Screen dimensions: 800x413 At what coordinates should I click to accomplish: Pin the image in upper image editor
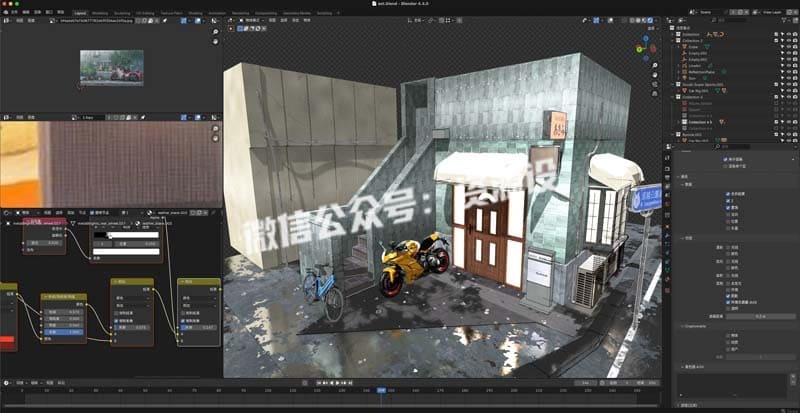165,20
